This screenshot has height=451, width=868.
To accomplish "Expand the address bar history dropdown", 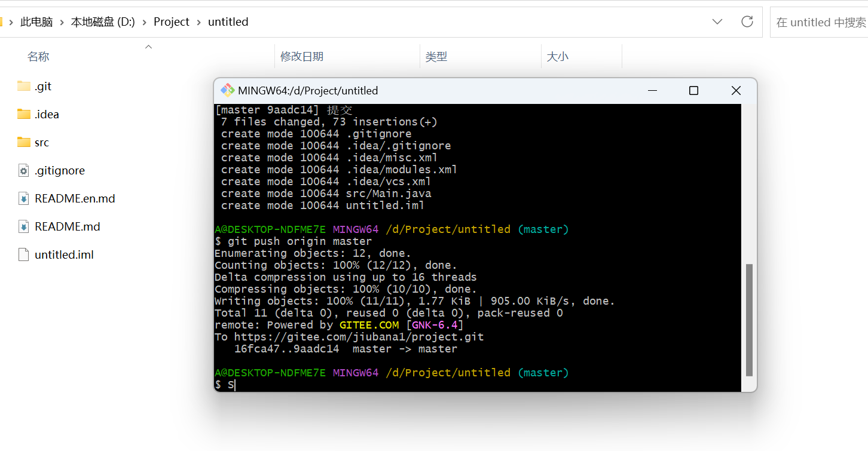I will pos(717,22).
